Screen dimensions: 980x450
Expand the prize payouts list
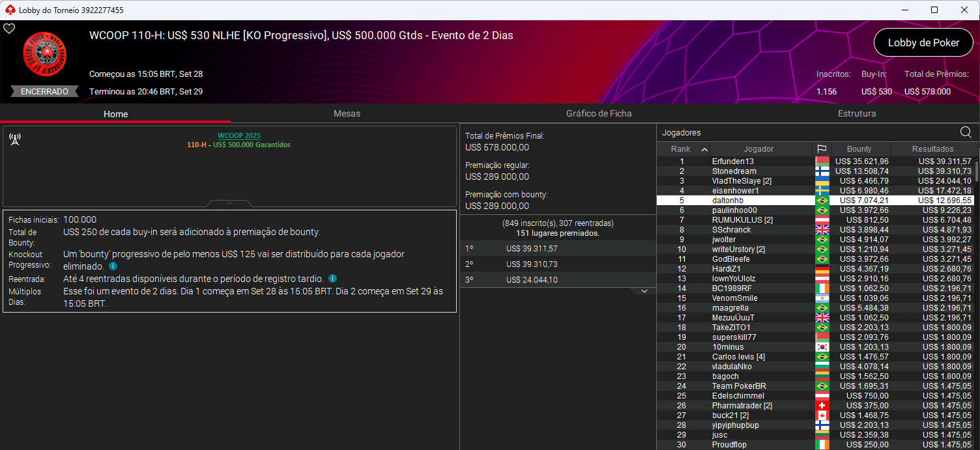[644, 291]
